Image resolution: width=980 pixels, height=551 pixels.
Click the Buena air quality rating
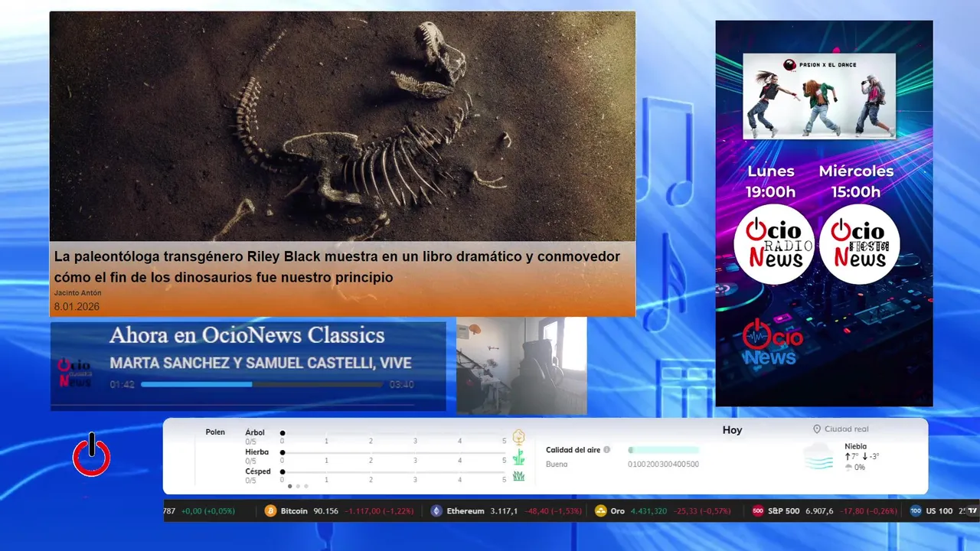(x=557, y=464)
